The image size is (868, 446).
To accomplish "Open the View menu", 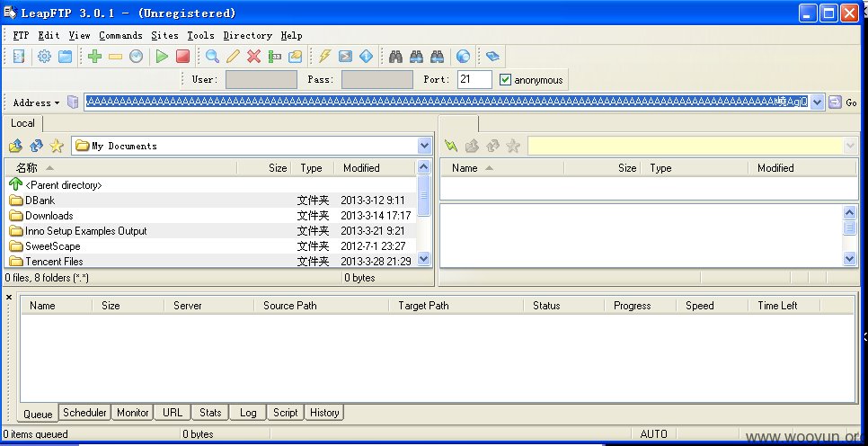I will [x=79, y=35].
